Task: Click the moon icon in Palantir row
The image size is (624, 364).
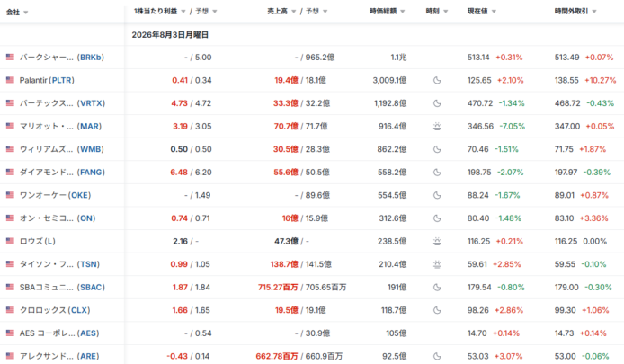Action: point(437,80)
